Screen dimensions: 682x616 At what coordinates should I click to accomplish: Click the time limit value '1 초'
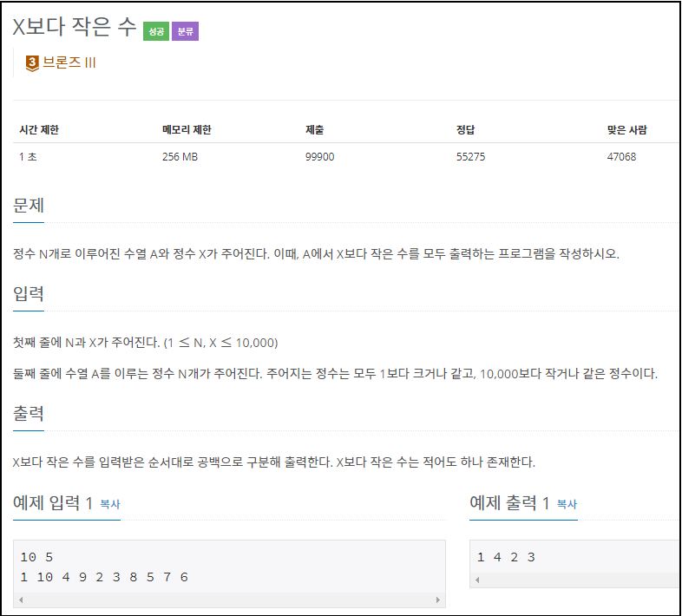[28, 157]
